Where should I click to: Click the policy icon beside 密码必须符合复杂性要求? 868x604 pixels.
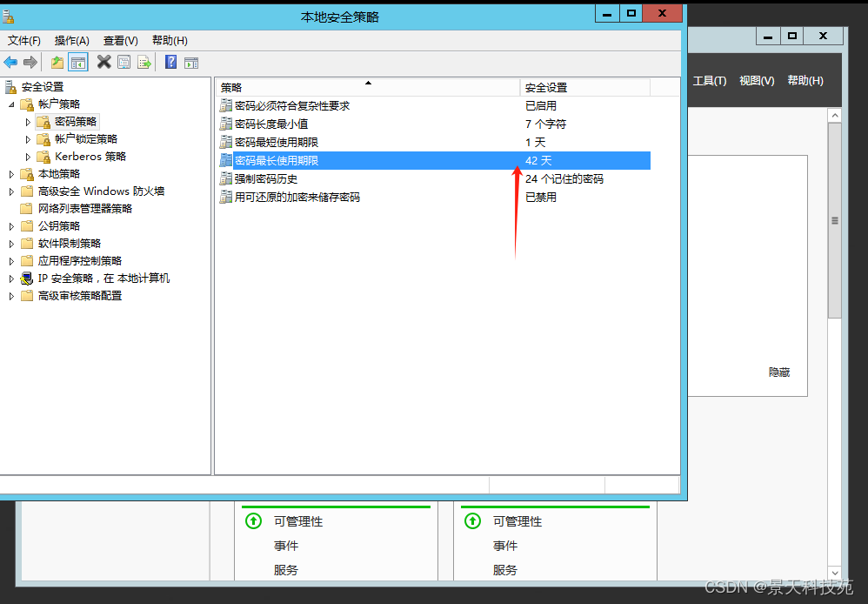(226, 106)
